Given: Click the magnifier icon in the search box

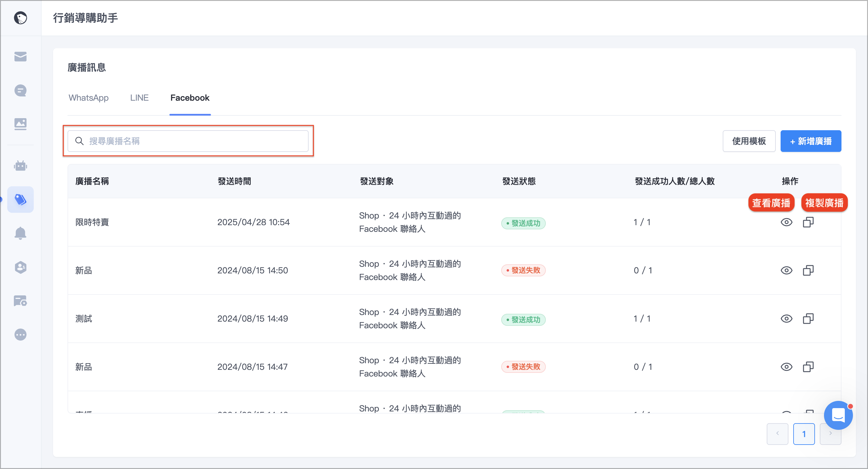Looking at the screenshot, I should click(79, 141).
